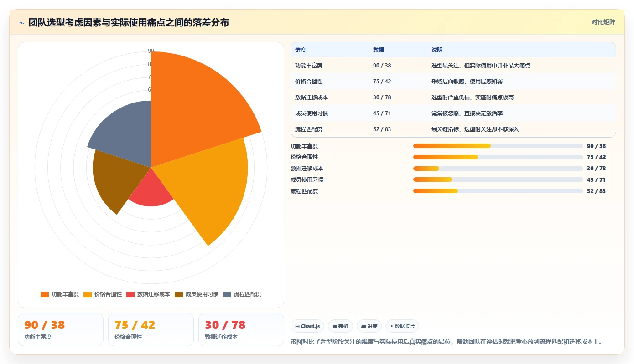Click the 团队选型考虑因素 title heading

[129, 22]
